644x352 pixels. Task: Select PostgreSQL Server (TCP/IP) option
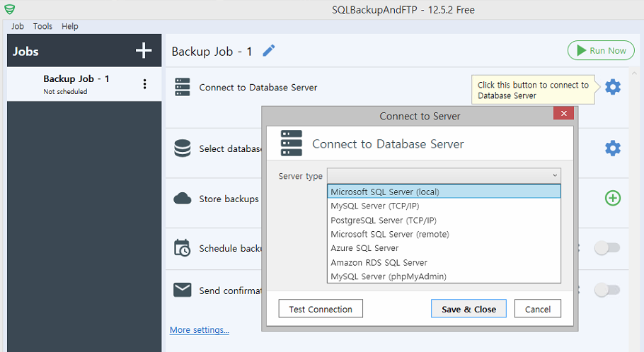click(x=444, y=221)
